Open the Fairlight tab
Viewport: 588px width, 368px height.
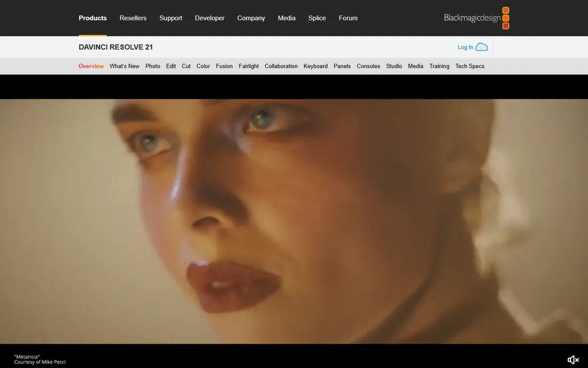(x=249, y=66)
